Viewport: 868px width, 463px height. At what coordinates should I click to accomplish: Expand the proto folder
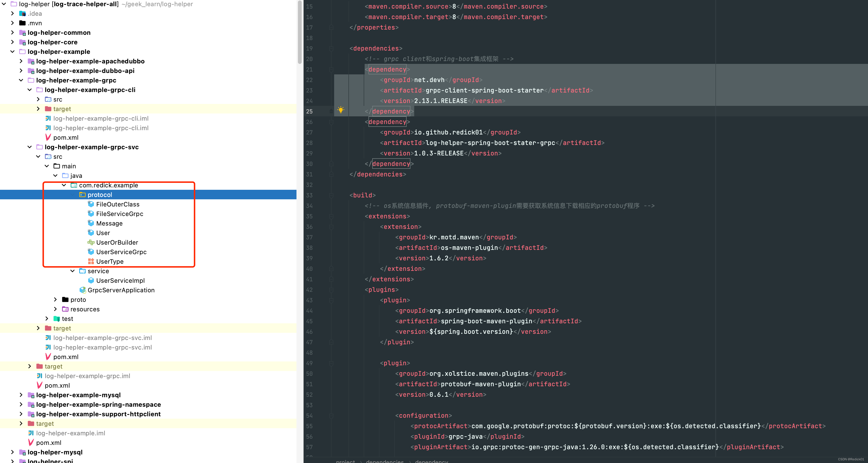coord(56,300)
